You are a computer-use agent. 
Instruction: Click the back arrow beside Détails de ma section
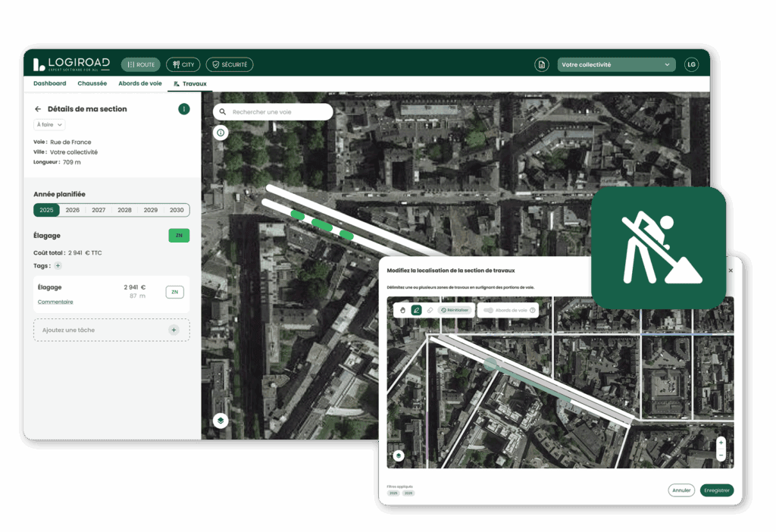click(x=38, y=109)
